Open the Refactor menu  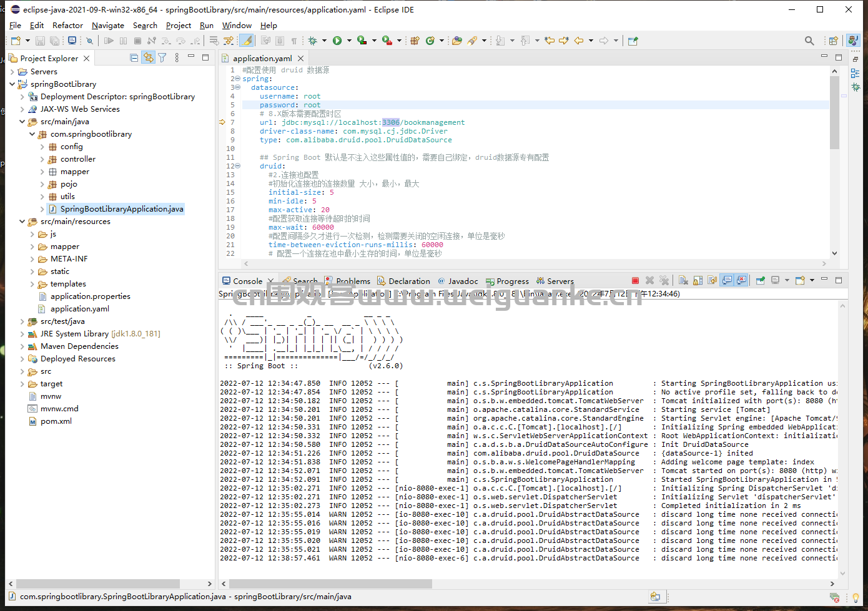pos(67,25)
